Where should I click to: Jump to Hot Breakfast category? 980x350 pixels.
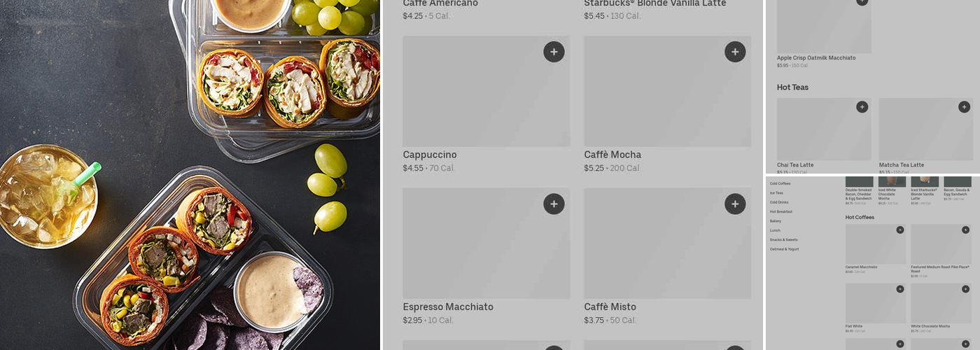[x=781, y=211]
